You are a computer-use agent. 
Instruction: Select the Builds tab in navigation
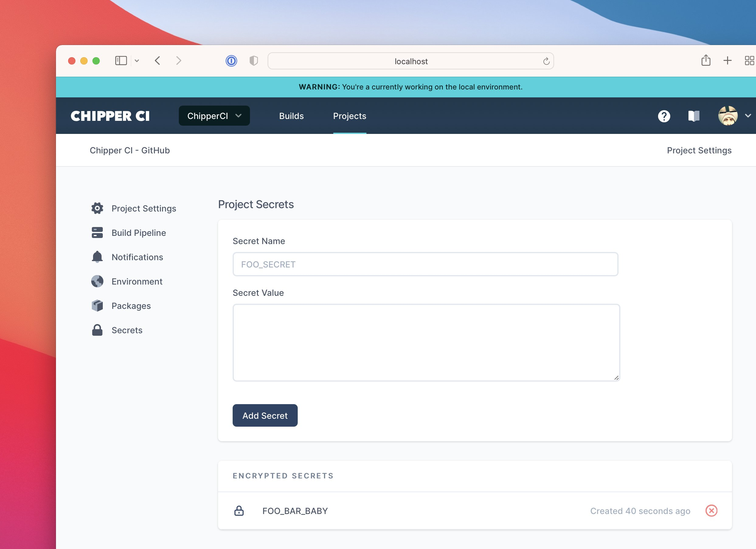292,116
